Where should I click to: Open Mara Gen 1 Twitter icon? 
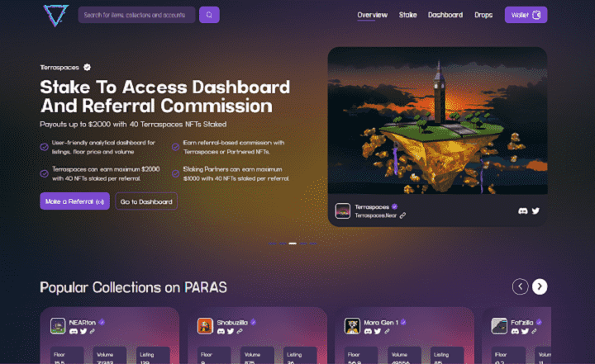378,331
